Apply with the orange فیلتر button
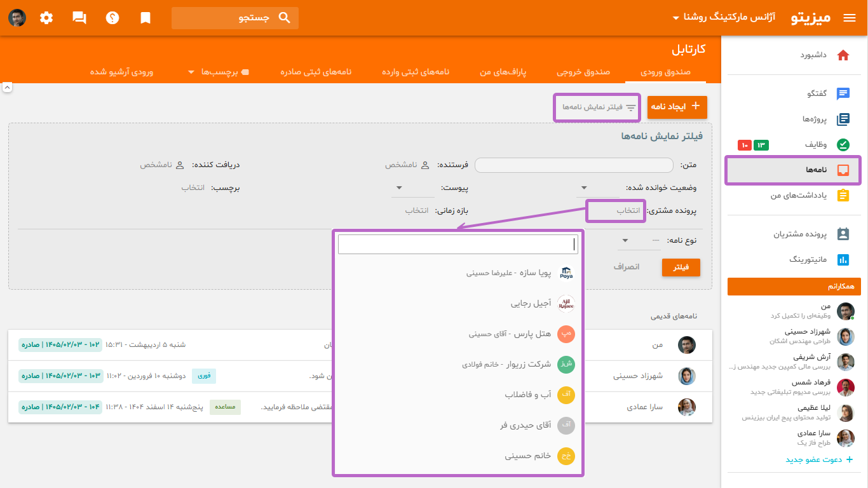 [x=681, y=268]
